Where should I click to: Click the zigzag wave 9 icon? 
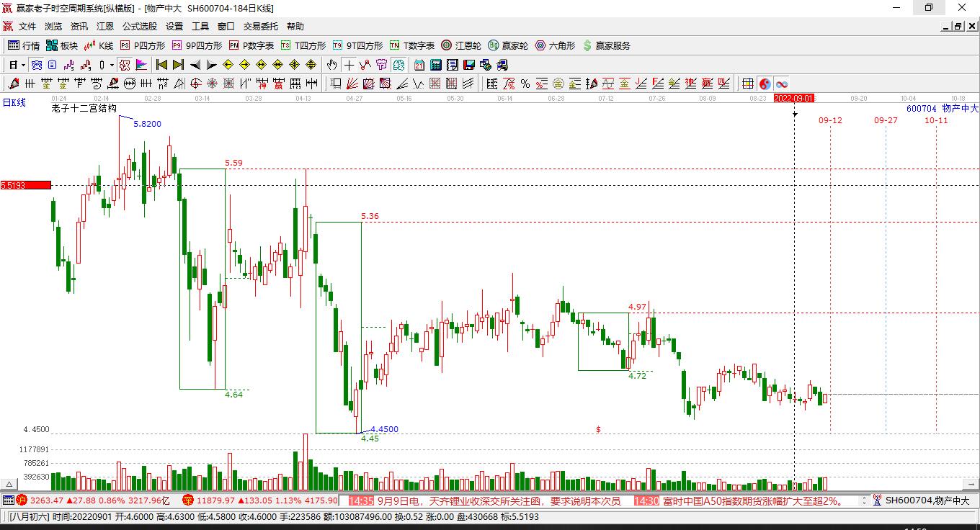(x=85, y=65)
